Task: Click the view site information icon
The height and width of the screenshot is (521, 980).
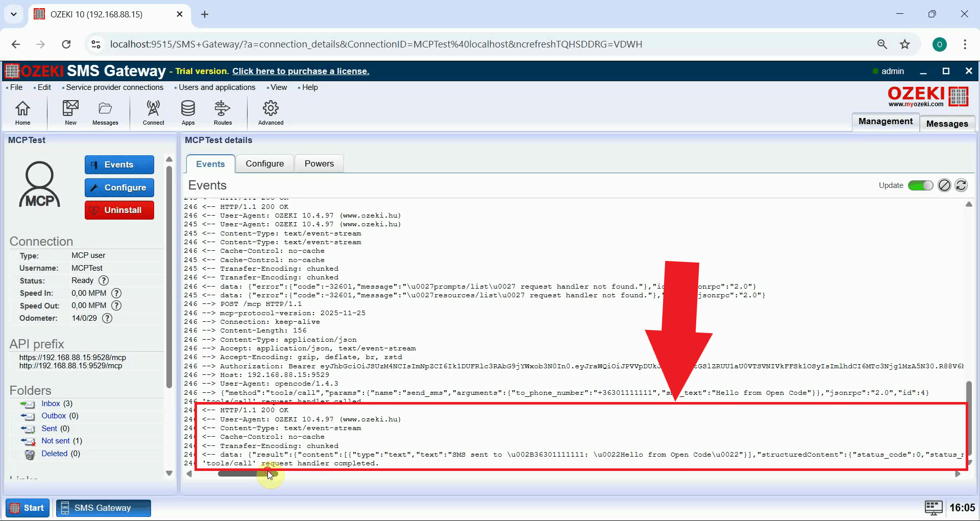Action: pyautogui.click(x=96, y=44)
